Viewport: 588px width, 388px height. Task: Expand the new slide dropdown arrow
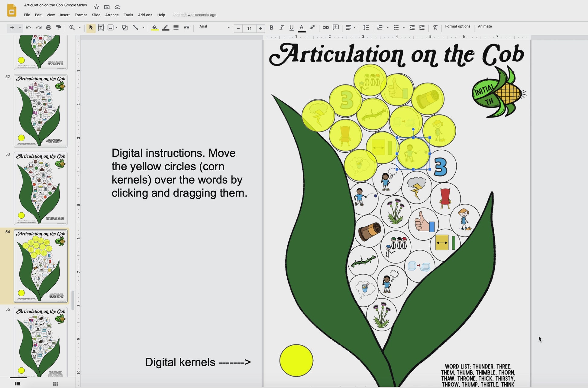point(20,28)
